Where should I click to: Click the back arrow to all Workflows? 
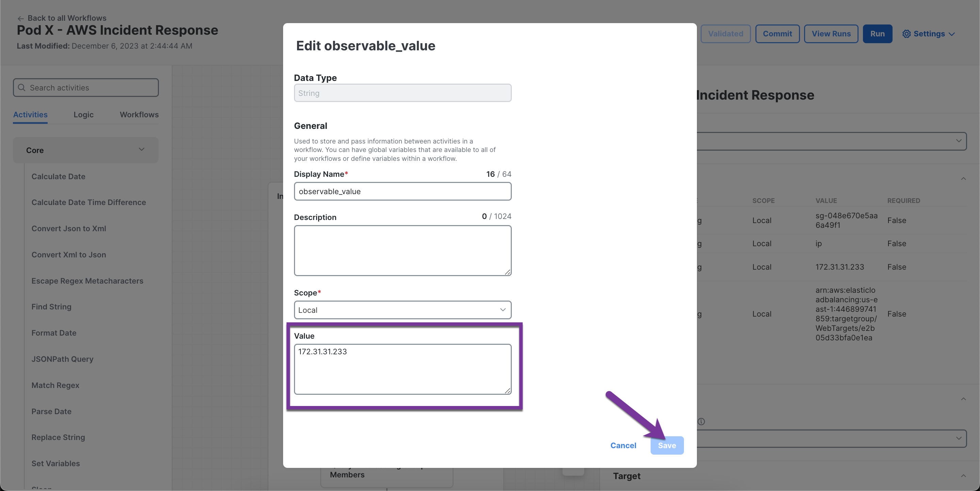pos(20,18)
